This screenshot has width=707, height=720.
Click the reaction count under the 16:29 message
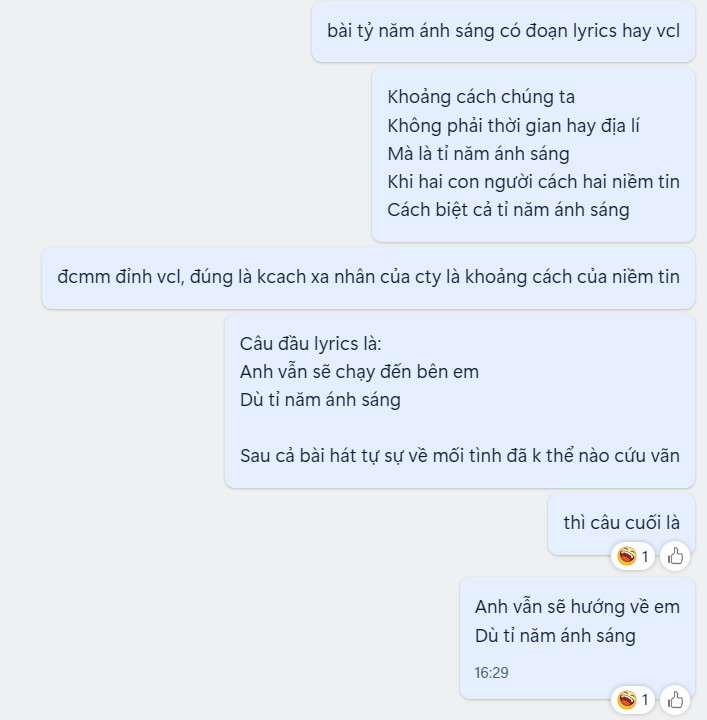(x=645, y=700)
